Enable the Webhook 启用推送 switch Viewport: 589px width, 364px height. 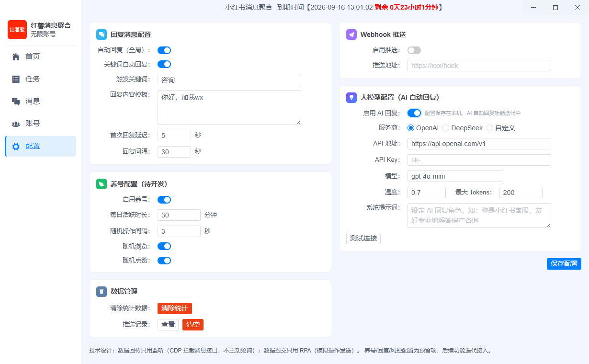414,50
